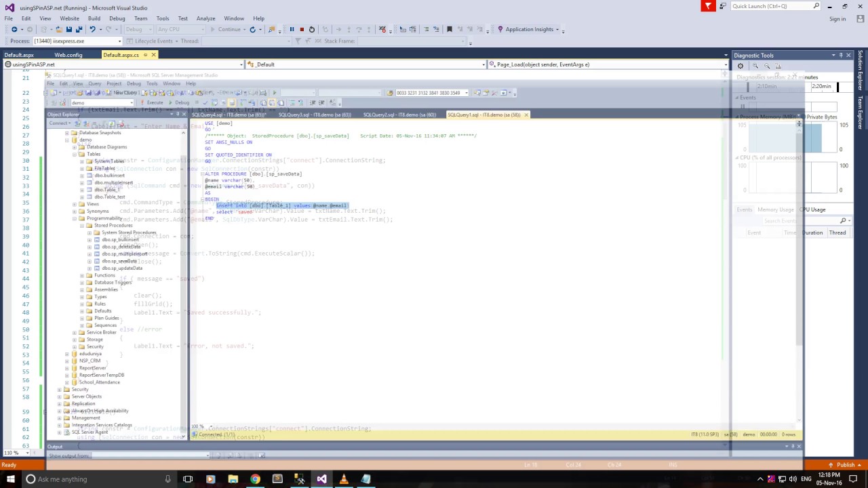Screen dimensions: 868x488
Task: Select the Memory Usage tab in Diagnostic Tools
Action: [776, 209]
